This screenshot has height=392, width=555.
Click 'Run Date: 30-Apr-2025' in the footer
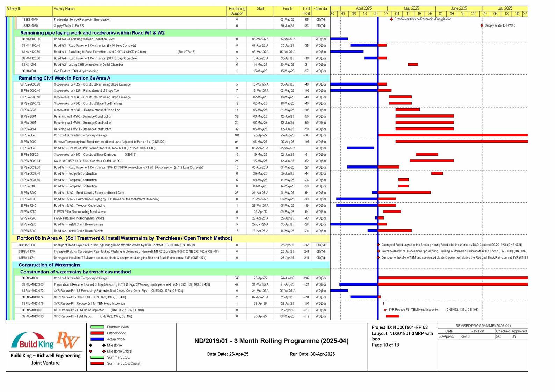(x=312, y=354)
